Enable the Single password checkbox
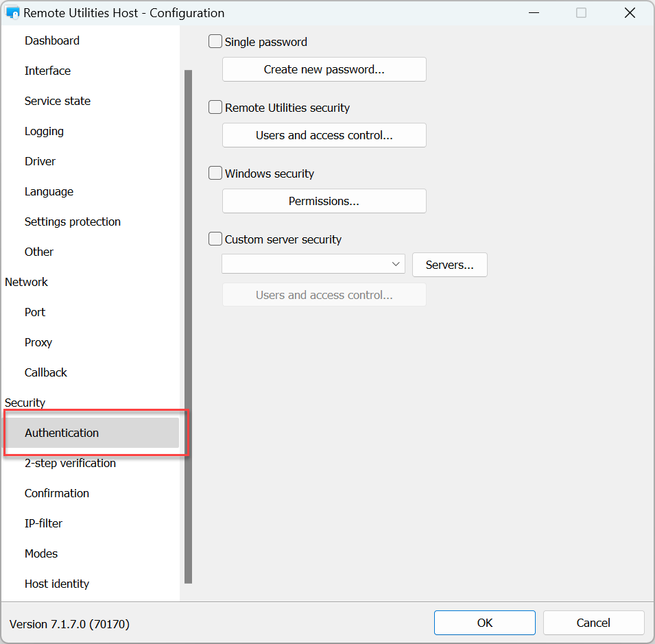655x644 pixels. pyautogui.click(x=215, y=42)
